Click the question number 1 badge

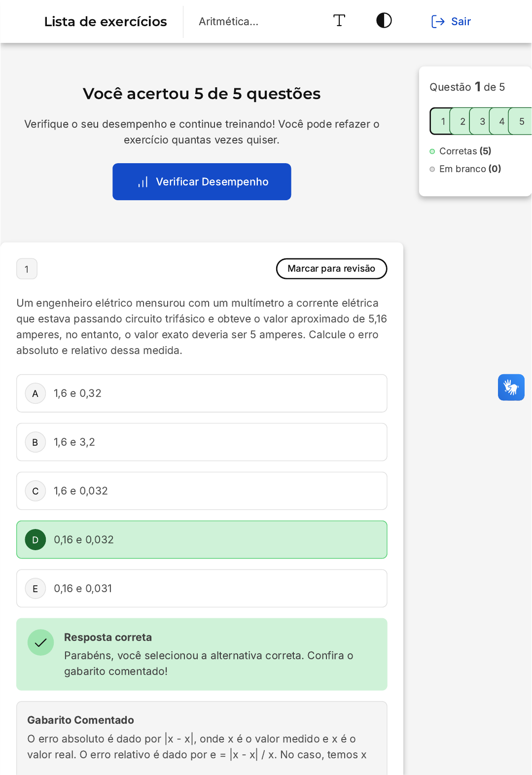27,269
